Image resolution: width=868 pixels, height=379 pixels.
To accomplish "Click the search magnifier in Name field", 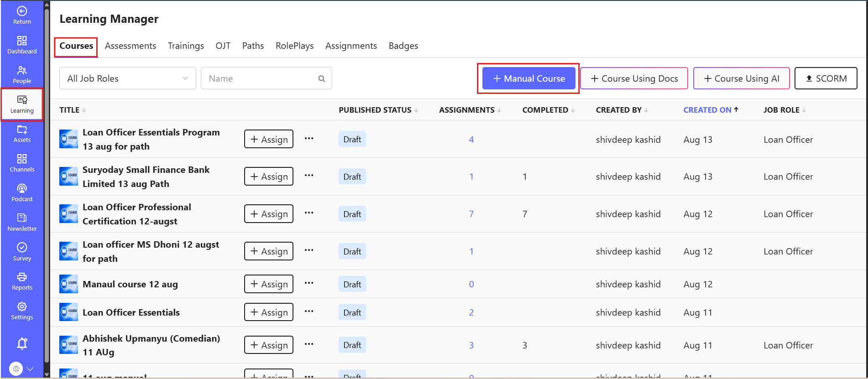I will (322, 78).
